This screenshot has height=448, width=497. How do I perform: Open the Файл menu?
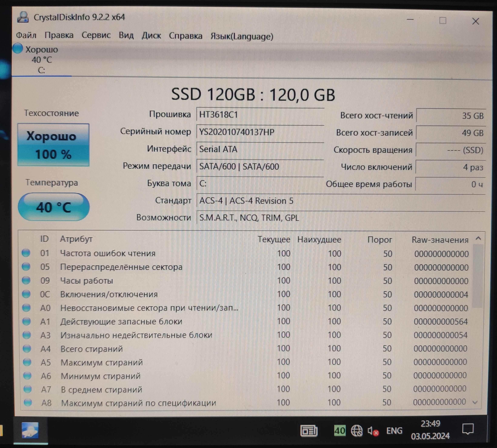click(x=26, y=35)
